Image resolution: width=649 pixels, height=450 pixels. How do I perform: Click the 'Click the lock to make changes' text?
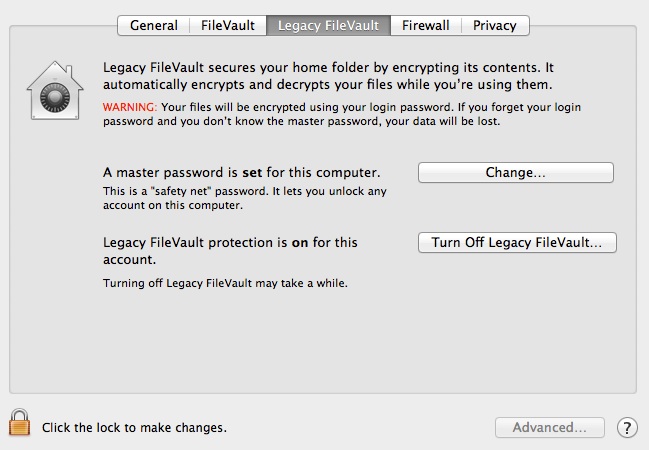tap(134, 427)
